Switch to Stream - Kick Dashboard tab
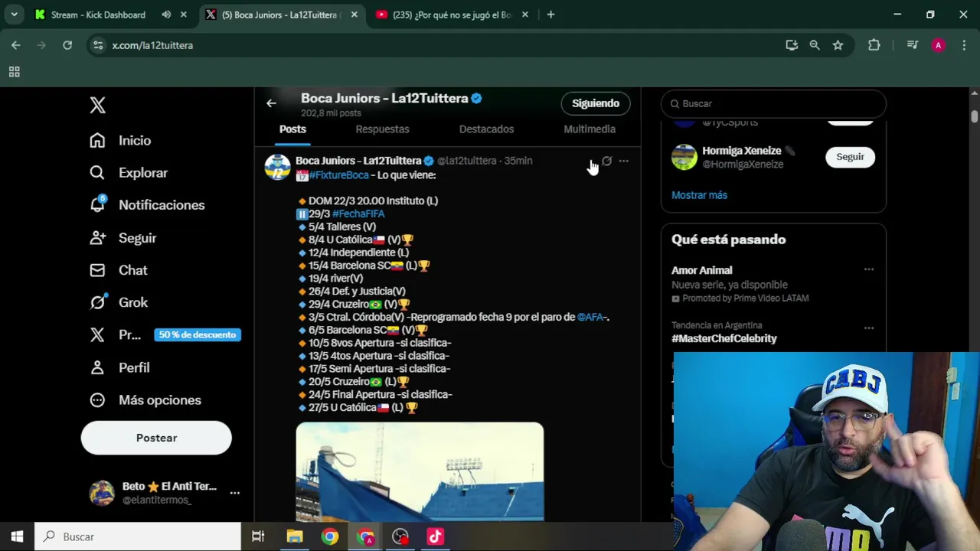Viewport: 980px width, 551px height. [x=98, y=15]
